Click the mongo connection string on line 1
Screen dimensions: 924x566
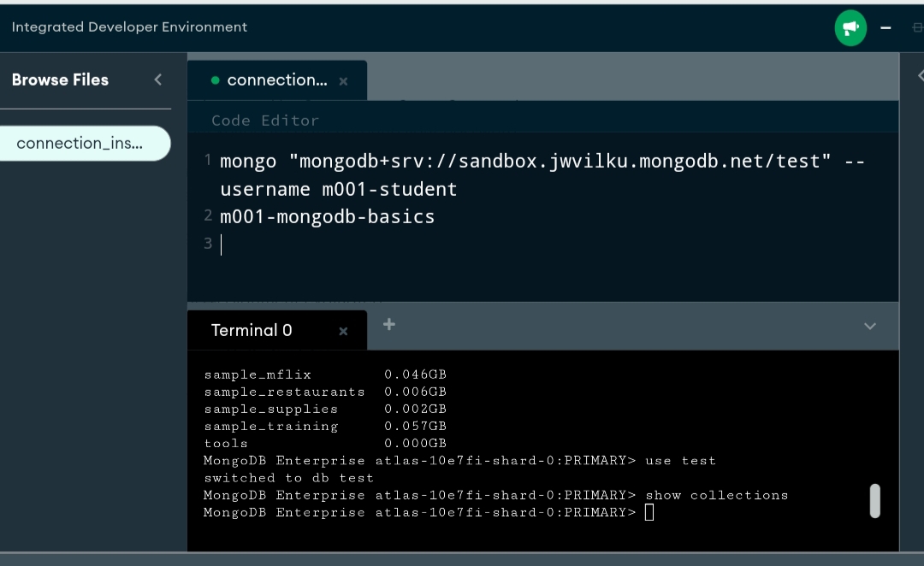[x=524, y=162]
